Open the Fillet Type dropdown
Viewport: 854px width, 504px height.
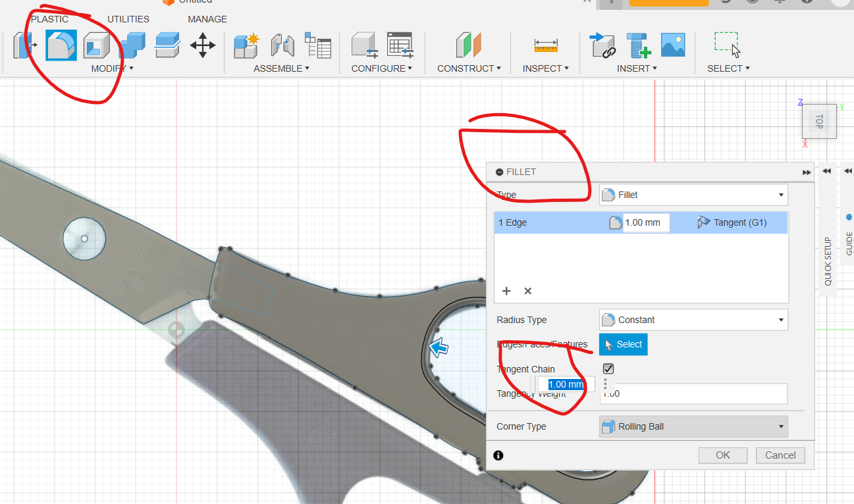tap(693, 195)
